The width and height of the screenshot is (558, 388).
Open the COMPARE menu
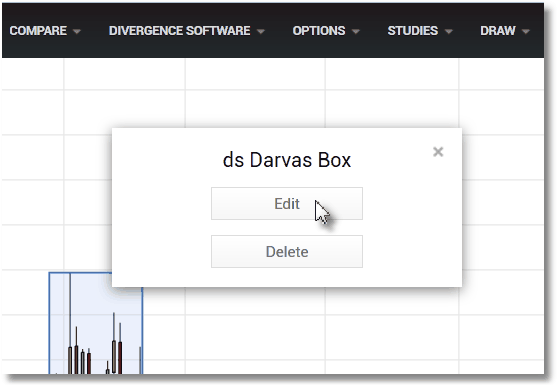coord(45,31)
